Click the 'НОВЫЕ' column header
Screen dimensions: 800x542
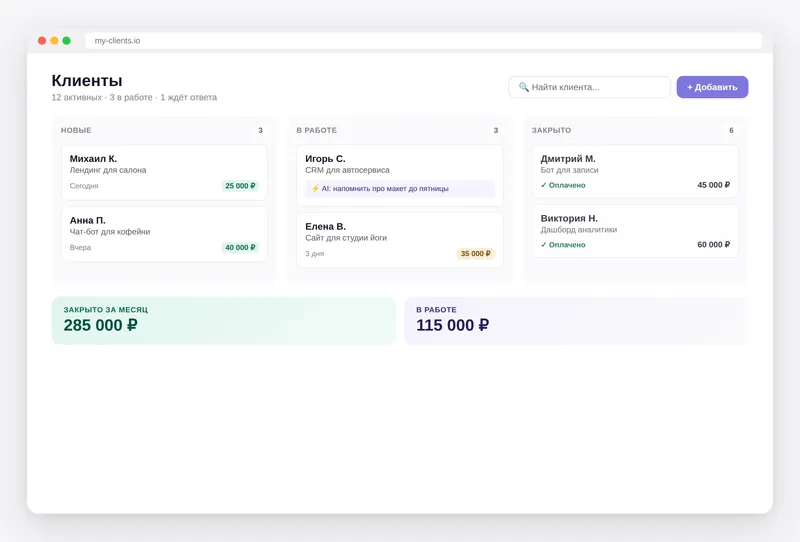click(76, 130)
